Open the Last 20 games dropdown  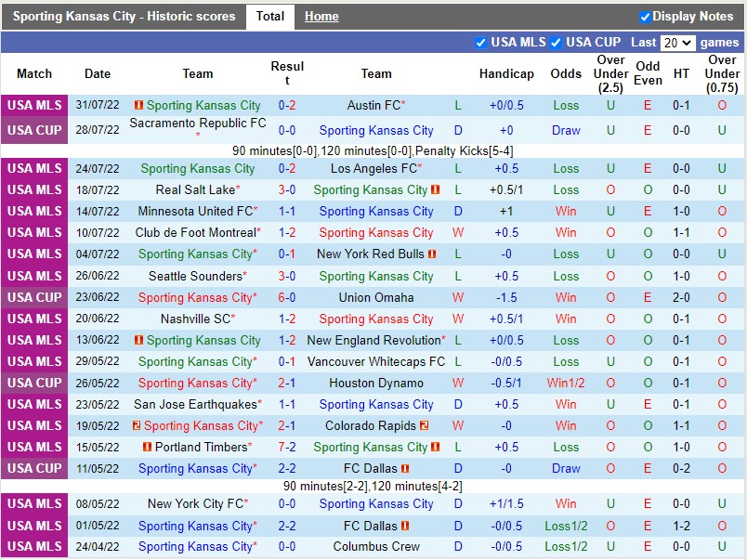pos(677,43)
